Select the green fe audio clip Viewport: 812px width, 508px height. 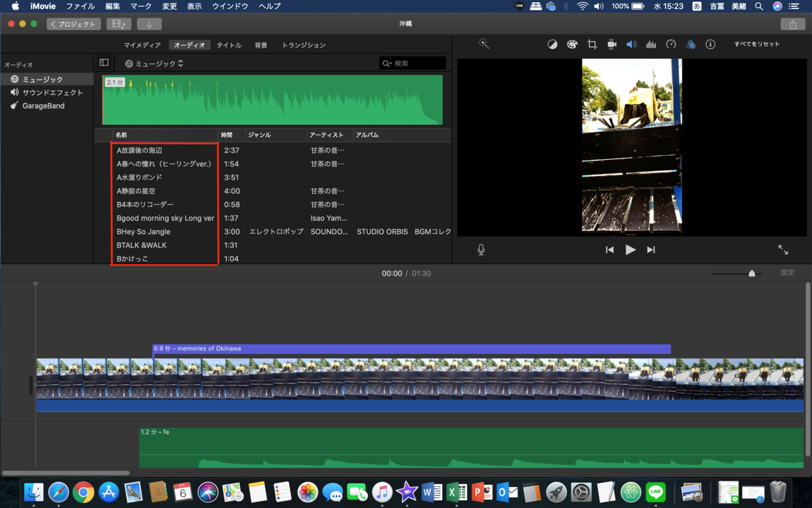(x=471, y=448)
